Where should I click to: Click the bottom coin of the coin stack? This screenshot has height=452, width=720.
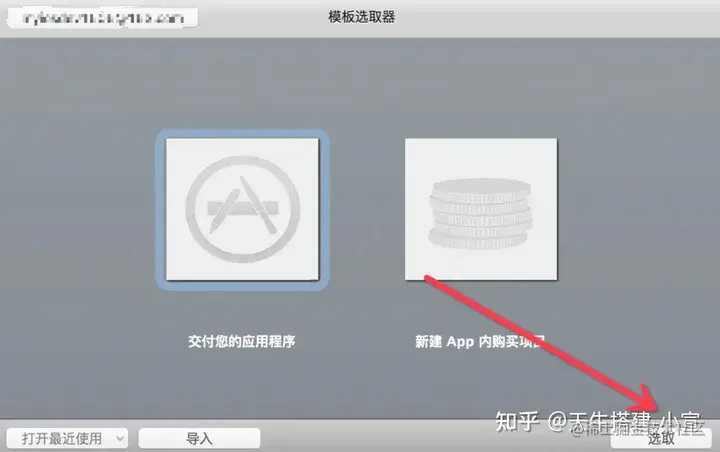click(478, 240)
